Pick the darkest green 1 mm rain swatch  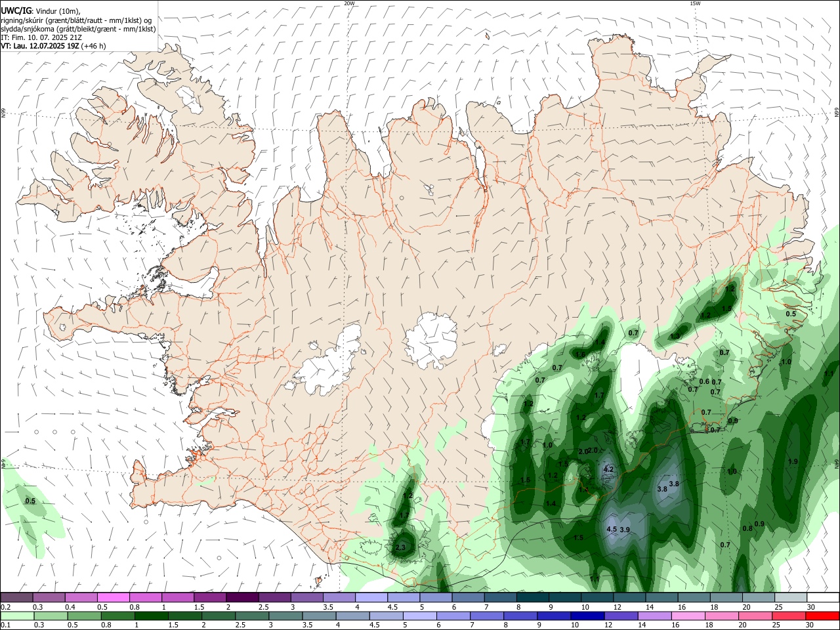[x=152, y=616]
